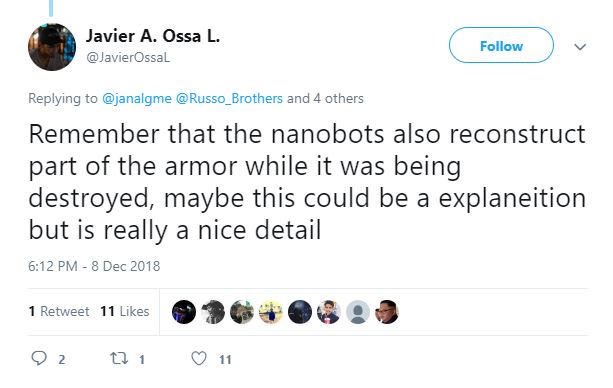This screenshot has height=388, width=613.
Task: Click the retweet arrows icon
Action: coord(118,358)
